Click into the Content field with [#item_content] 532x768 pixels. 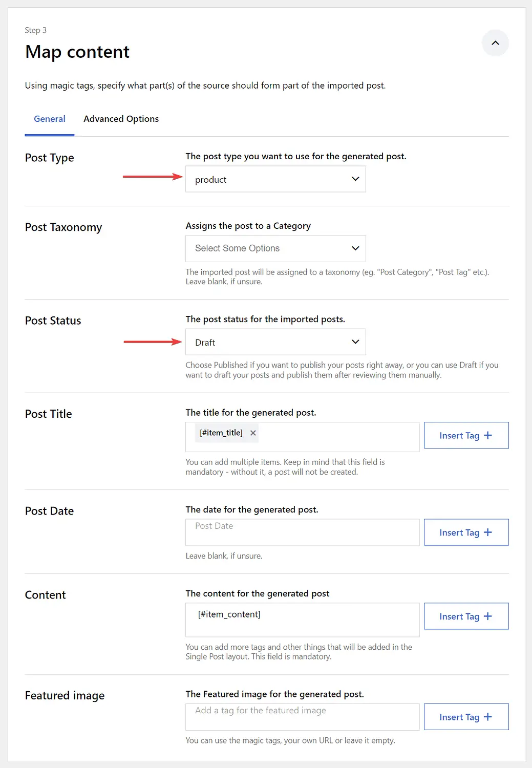pos(302,620)
